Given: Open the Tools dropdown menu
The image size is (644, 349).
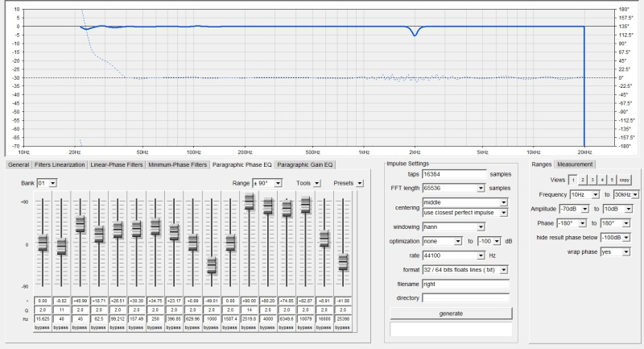Looking at the screenshot, I should tap(318, 183).
